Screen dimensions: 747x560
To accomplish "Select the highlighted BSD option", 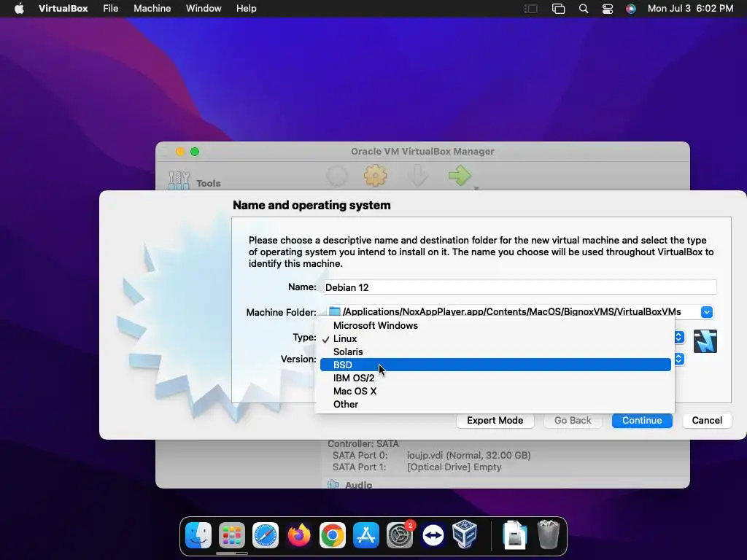I will pyautogui.click(x=495, y=365).
